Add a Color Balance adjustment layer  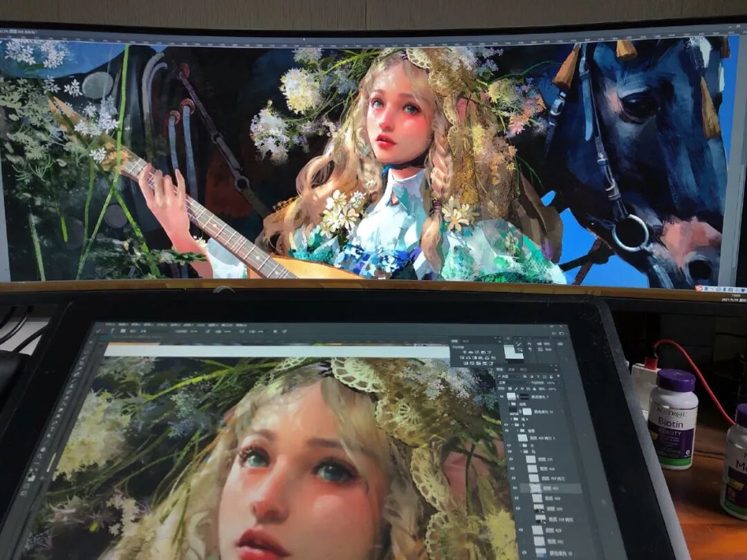point(468,357)
